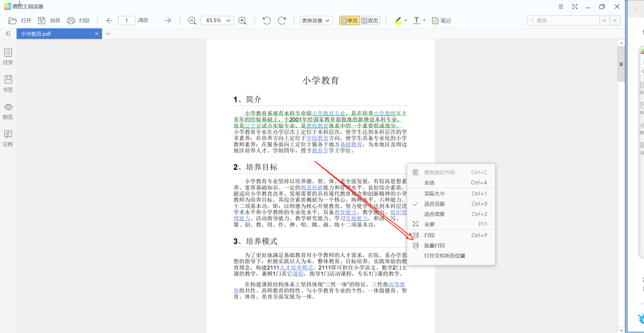This screenshot has height=333, width=644.
Task: Click the 查找 search box
Action: 563,20
